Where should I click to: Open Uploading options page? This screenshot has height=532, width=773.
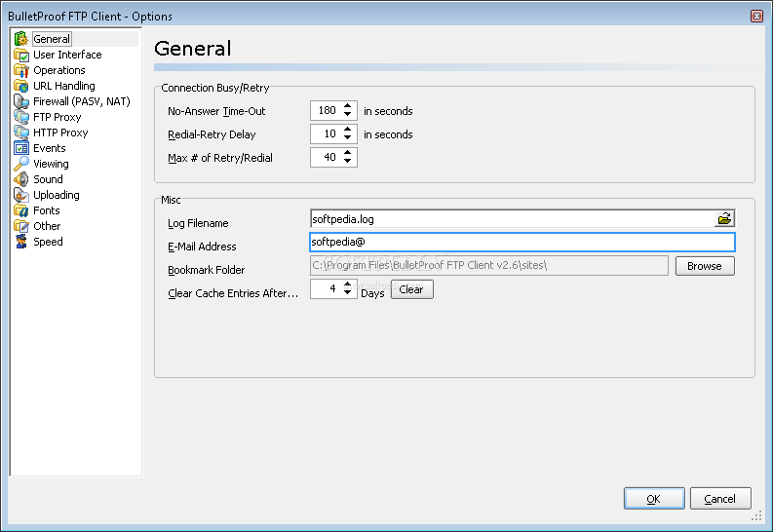[57, 195]
